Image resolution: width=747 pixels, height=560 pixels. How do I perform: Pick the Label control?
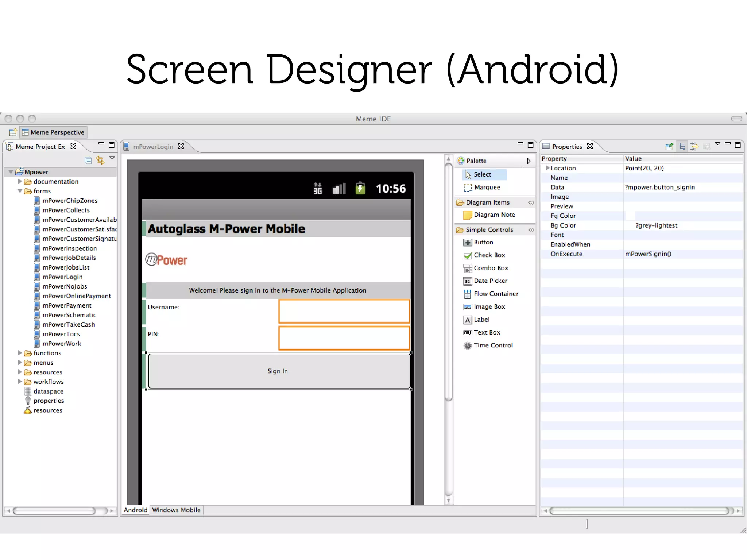pos(476,320)
